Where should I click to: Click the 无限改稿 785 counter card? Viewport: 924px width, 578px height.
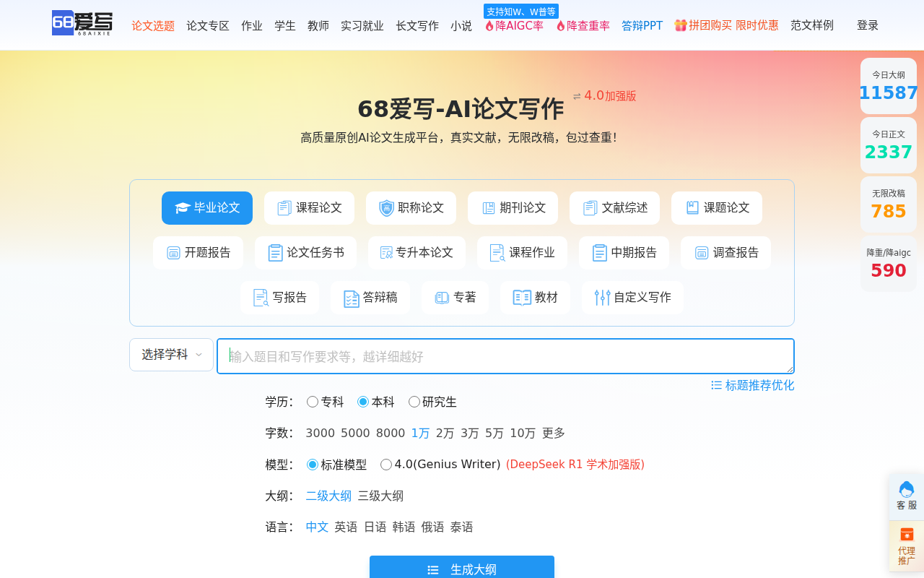(x=888, y=204)
